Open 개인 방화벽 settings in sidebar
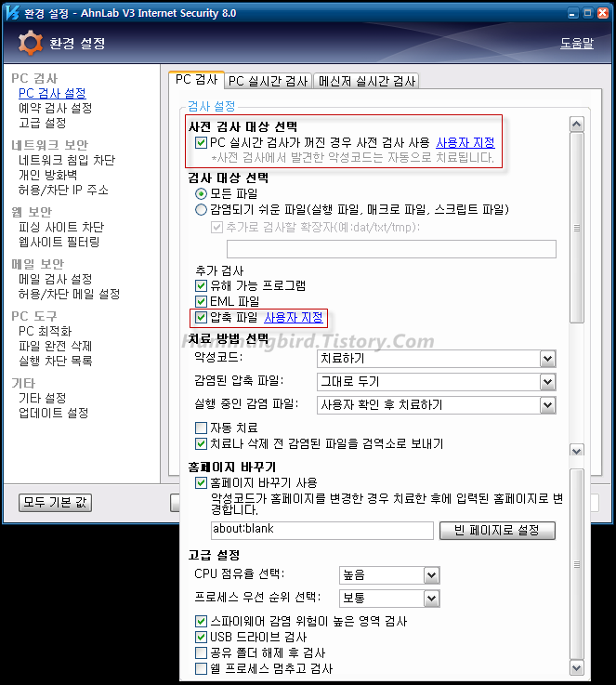The width and height of the screenshot is (616, 685). (47, 175)
